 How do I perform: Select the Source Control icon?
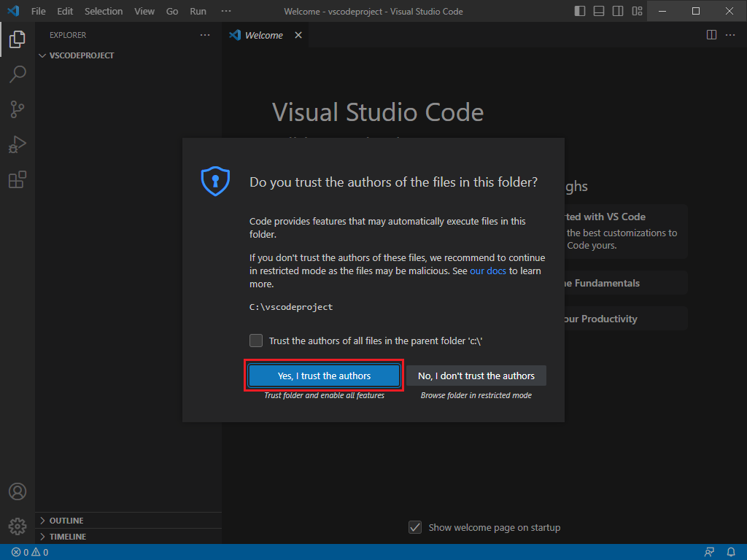[x=17, y=109]
